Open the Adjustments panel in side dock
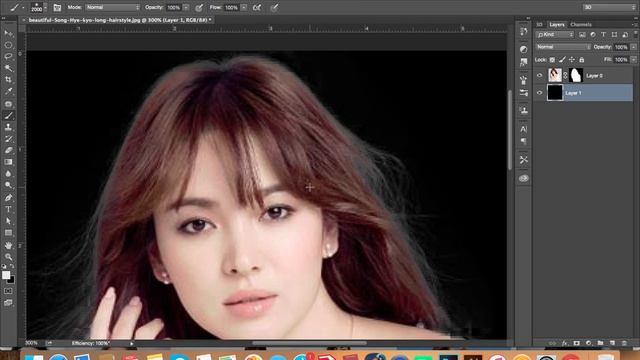 (x=524, y=49)
